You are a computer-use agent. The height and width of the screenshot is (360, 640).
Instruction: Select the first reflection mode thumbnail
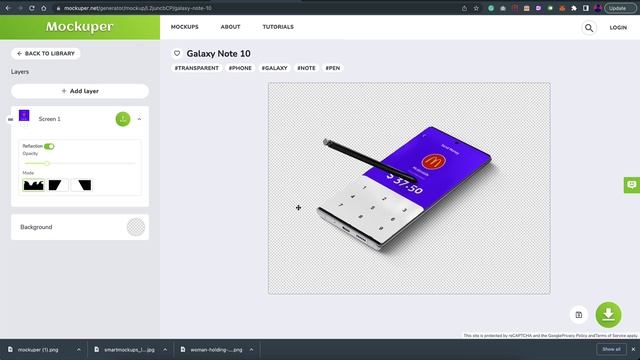[33, 185]
